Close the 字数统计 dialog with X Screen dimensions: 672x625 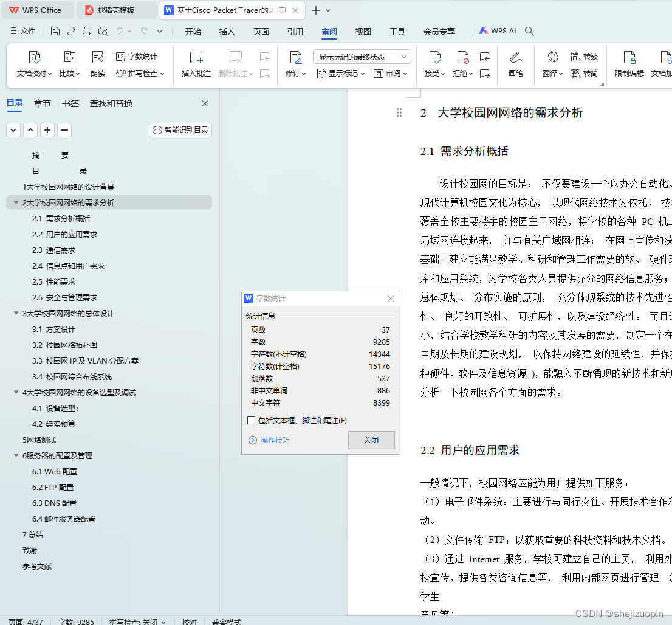click(391, 299)
